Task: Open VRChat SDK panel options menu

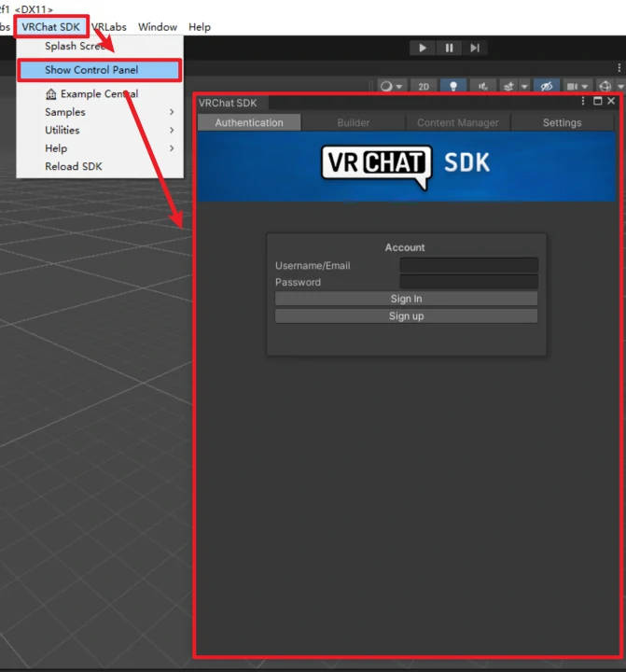Action: click(584, 101)
